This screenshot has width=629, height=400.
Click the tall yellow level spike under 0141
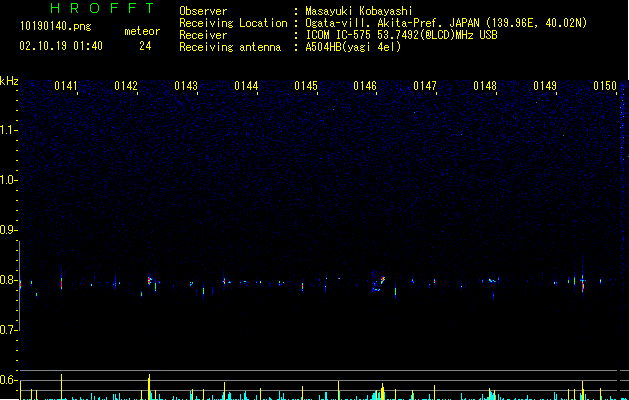61,387
